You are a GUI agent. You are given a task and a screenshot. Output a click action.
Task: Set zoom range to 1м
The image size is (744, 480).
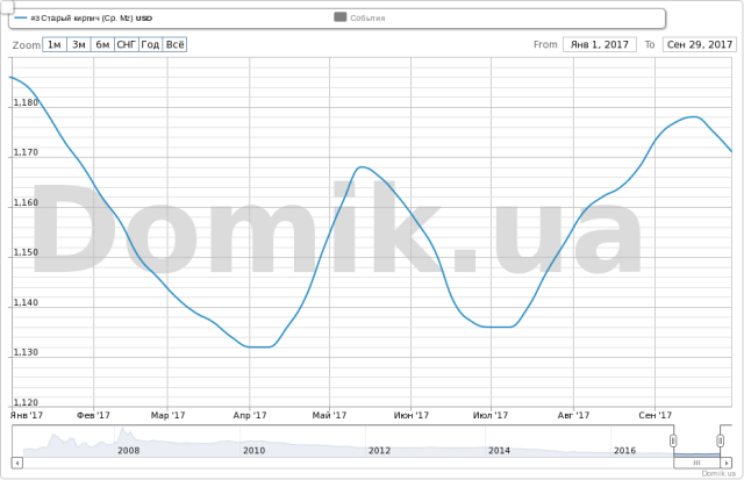(55, 45)
